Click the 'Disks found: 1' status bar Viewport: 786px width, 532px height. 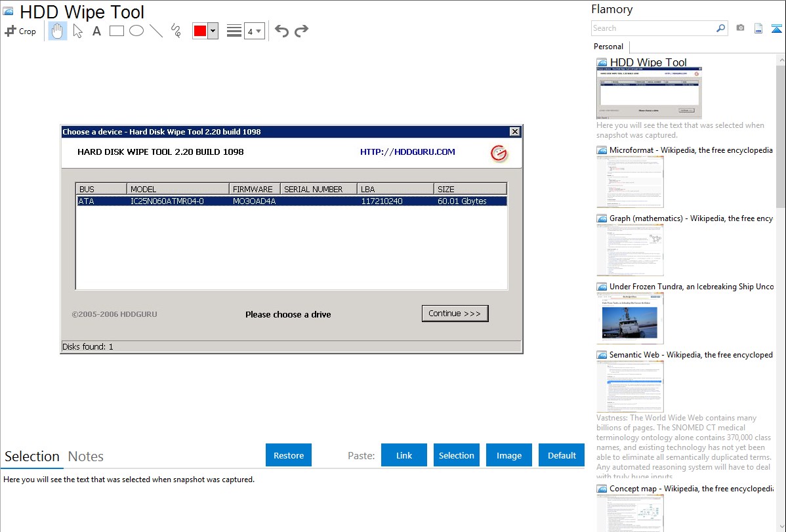point(291,346)
